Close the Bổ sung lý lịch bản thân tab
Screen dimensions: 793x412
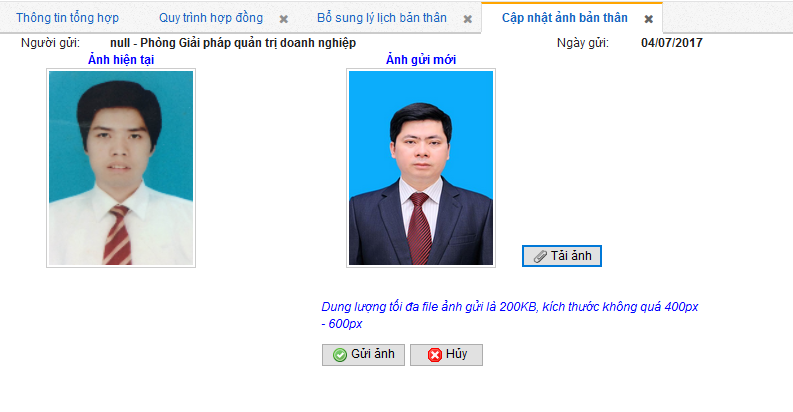click(x=468, y=19)
